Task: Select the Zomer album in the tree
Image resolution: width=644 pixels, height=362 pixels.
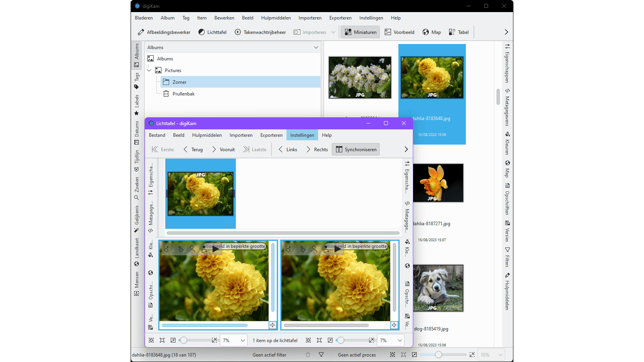Action: coord(240,82)
